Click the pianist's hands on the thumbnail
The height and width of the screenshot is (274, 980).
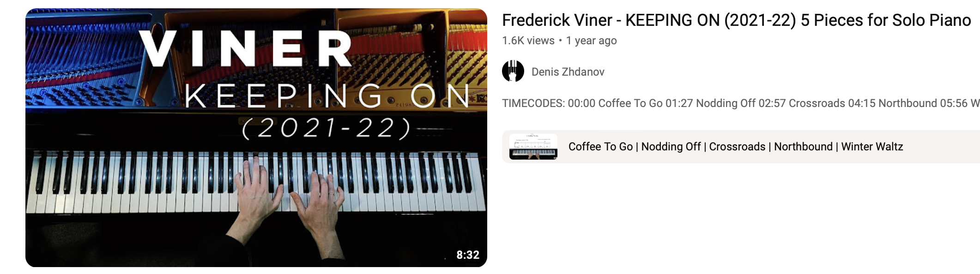289,194
